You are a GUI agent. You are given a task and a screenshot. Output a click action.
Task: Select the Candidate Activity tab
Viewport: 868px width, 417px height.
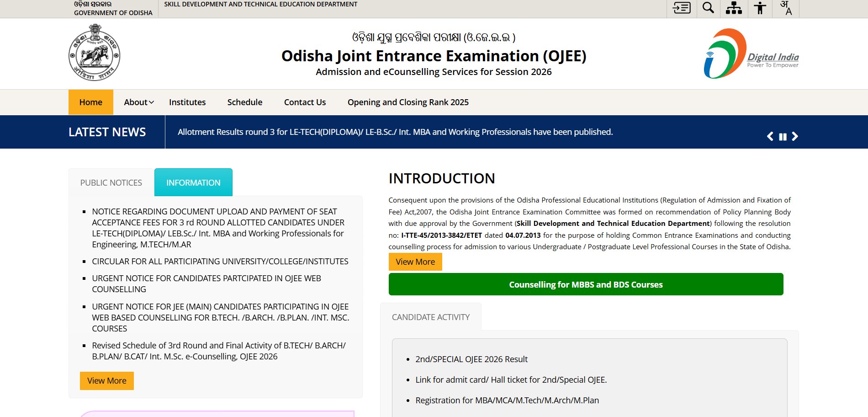(431, 317)
